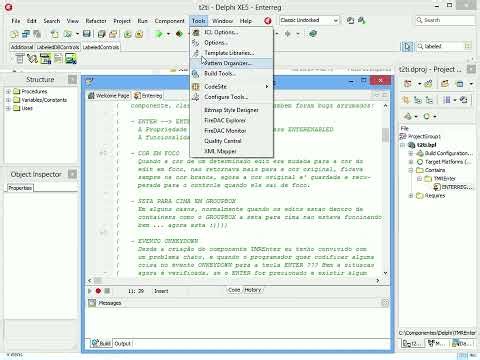Select Object Inspector Properties tab
The width and height of the screenshot is (480, 360).
pyautogui.click(x=20, y=188)
